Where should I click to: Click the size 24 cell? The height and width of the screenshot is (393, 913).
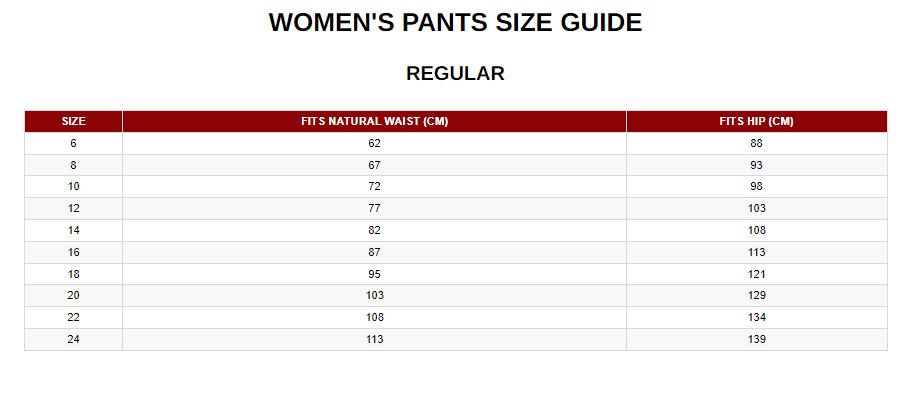[73, 339]
